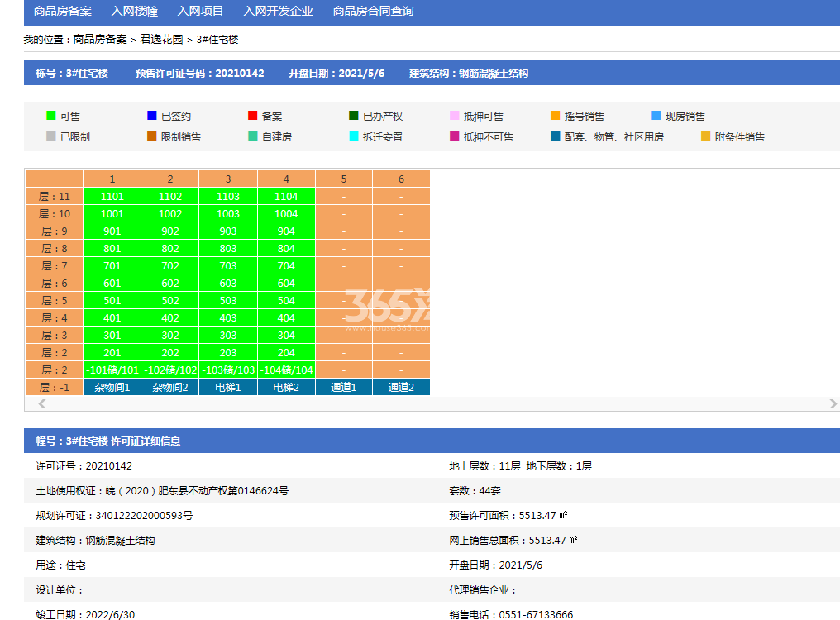Select unit 304 in the grid
Viewport: 840px width, 620px height.
tap(286, 335)
